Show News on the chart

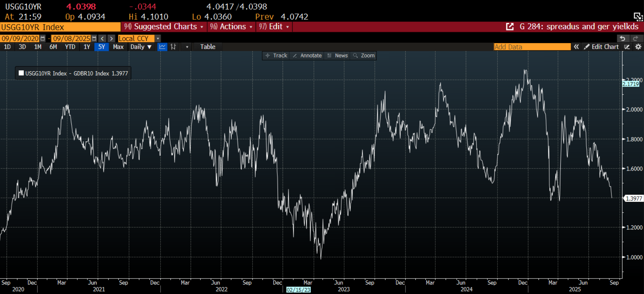pyautogui.click(x=337, y=55)
